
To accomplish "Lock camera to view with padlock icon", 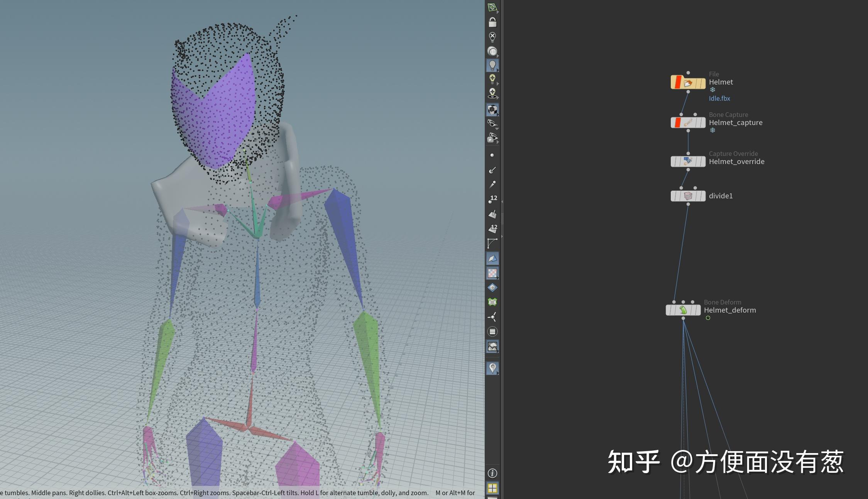I will coord(492,22).
